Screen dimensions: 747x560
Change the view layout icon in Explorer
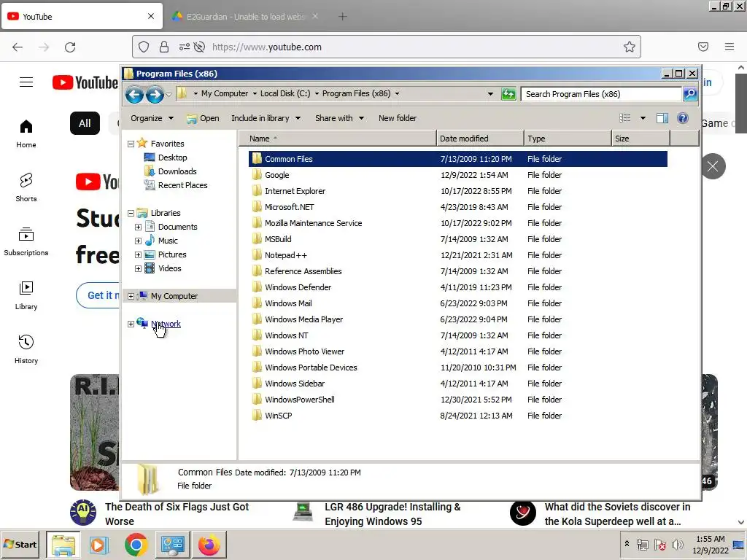(x=624, y=118)
